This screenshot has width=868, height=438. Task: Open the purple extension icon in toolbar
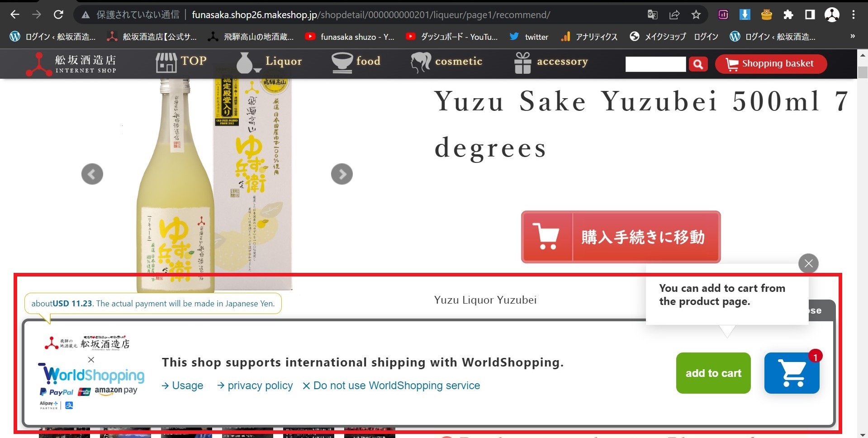click(x=723, y=14)
